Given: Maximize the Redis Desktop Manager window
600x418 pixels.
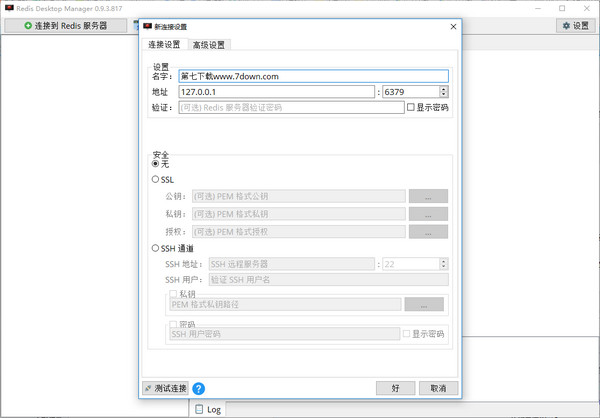Looking at the screenshot, I should click(x=562, y=8).
